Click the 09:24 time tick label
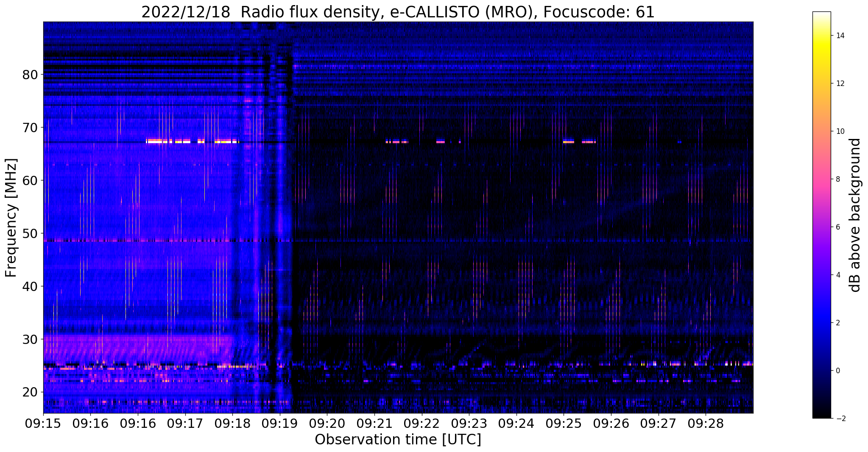This screenshot has height=452, width=868. 516,424
